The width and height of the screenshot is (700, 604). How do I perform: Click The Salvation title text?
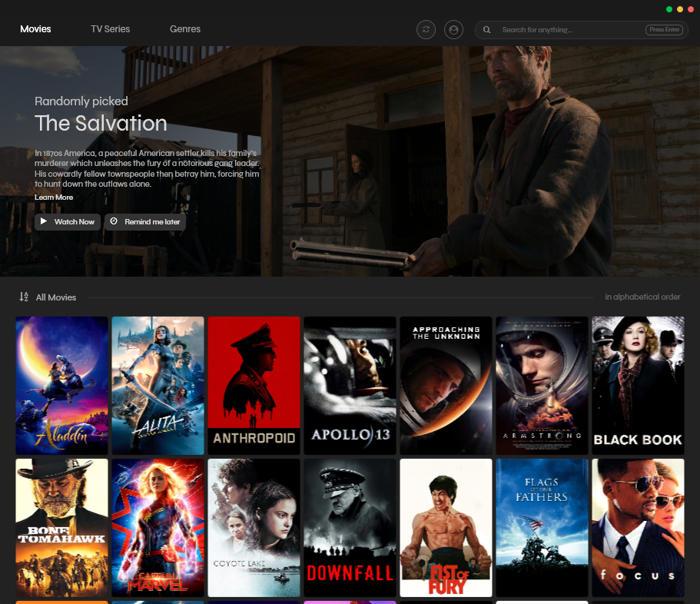tap(101, 123)
